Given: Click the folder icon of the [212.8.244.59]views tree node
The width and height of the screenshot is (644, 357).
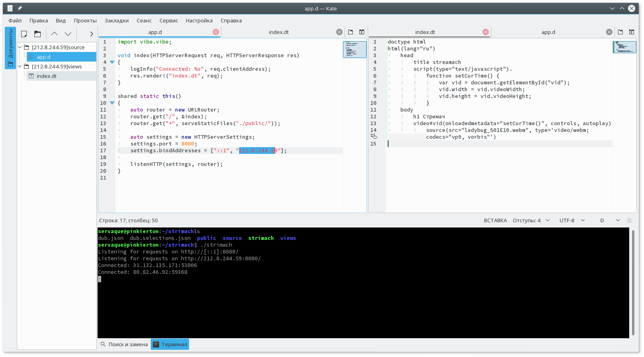Looking at the screenshot, I should coord(26,66).
